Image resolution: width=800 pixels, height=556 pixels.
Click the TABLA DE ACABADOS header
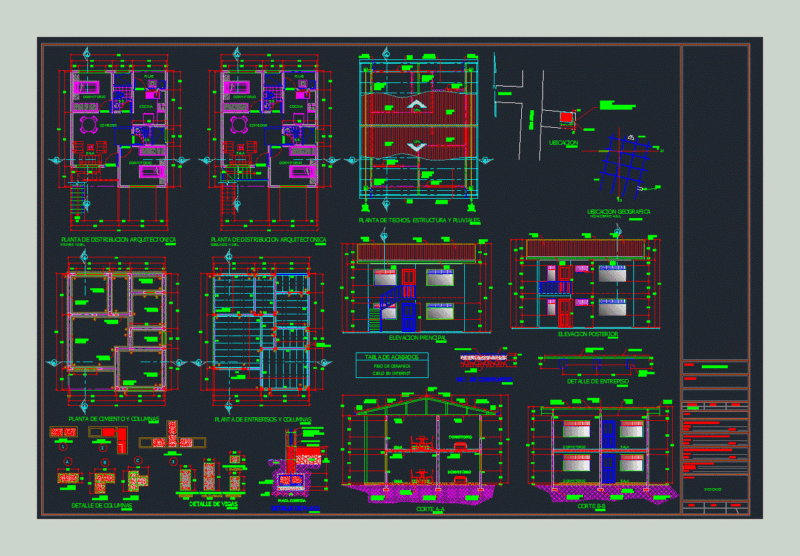pos(392,357)
